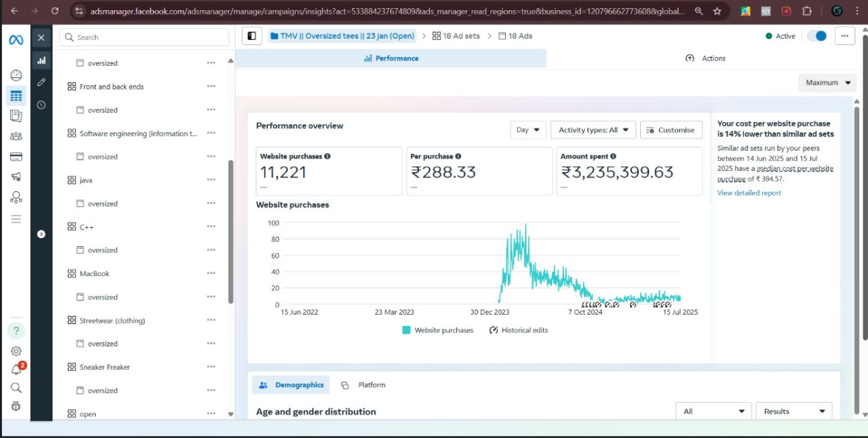The width and height of the screenshot is (868, 438).
Task: Open the Day dropdown
Action: tap(528, 130)
